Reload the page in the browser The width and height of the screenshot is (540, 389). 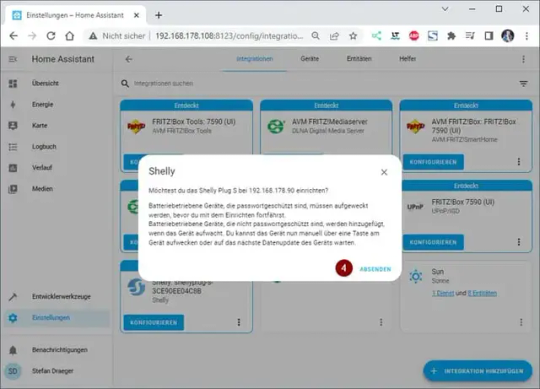coord(51,36)
